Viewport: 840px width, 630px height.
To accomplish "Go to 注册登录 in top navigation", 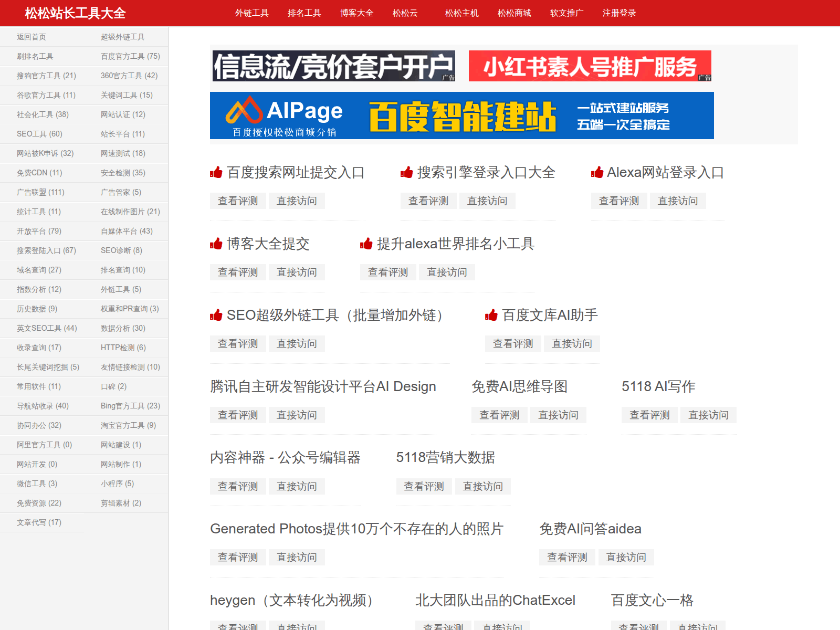I will 619,13.
